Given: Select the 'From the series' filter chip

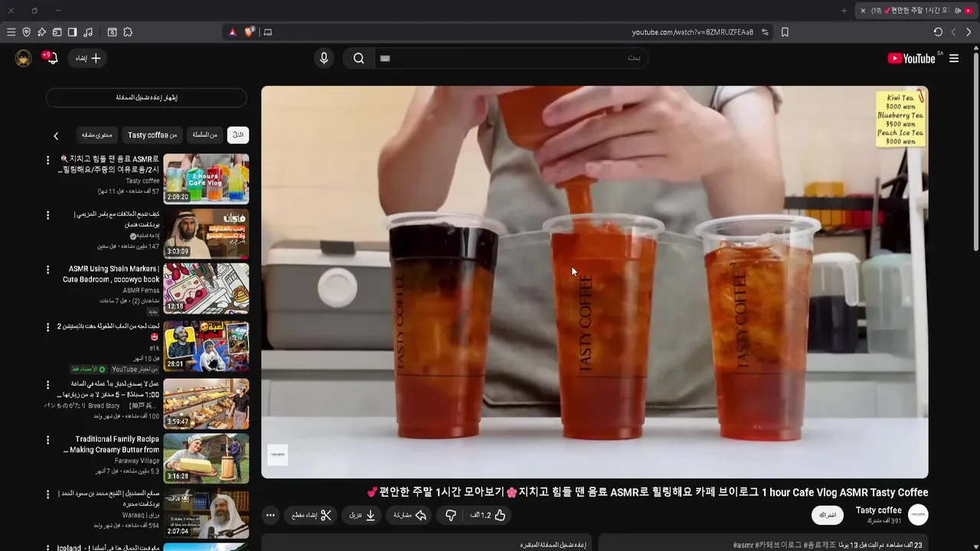Looking at the screenshot, I should 204,135.
